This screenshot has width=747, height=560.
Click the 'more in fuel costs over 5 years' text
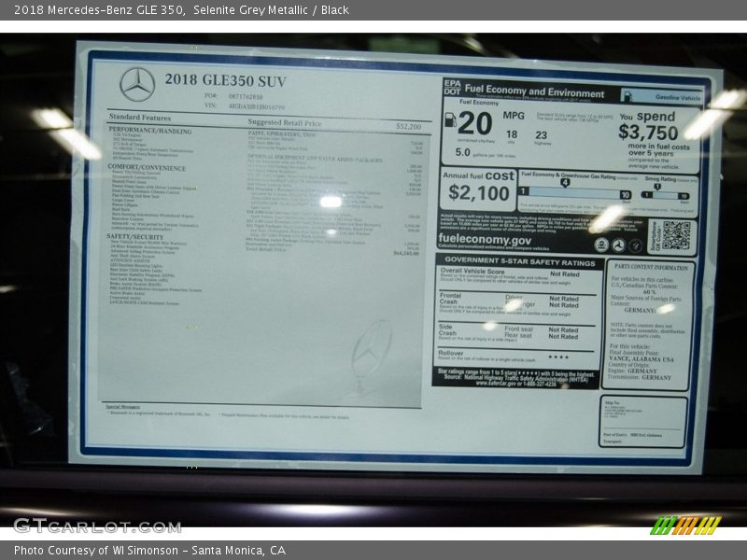click(x=658, y=149)
